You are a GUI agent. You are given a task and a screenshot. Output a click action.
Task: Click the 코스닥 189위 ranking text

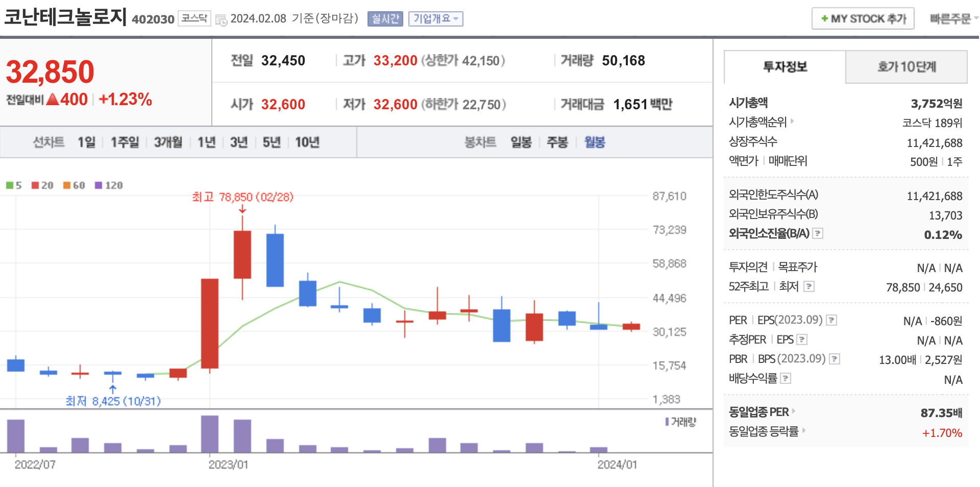click(932, 123)
